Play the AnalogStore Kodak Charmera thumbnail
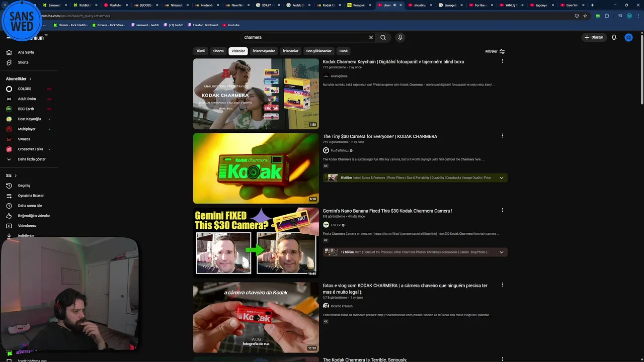Viewport: 644px width, 362px height. (x=256, y=94)
